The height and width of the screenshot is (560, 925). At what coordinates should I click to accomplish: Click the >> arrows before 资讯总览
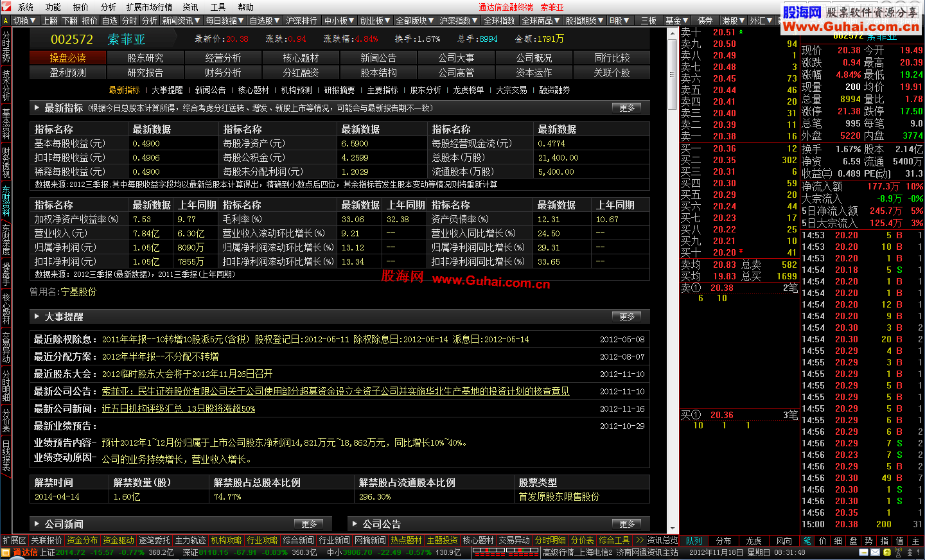click(x=639, y=541)
